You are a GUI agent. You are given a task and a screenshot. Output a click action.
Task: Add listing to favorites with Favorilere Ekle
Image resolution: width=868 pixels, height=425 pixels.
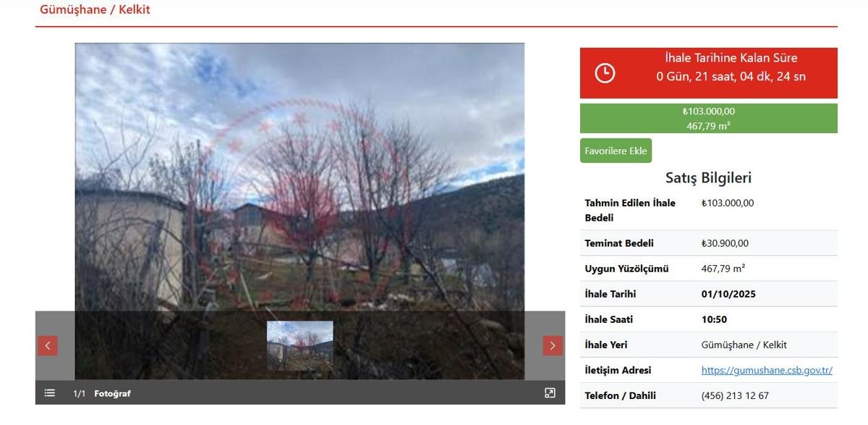[x=616, y=151]
